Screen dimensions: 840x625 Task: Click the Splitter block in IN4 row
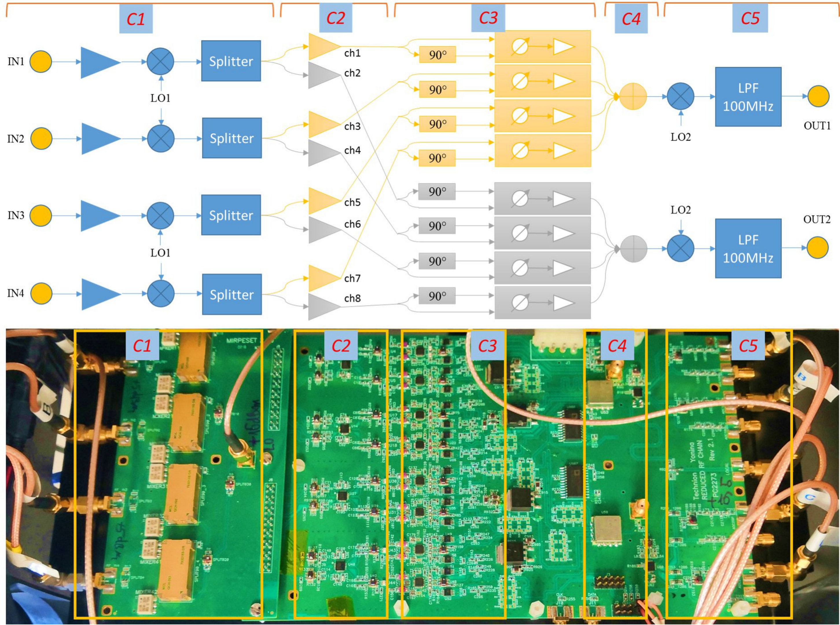click(232, 294)
